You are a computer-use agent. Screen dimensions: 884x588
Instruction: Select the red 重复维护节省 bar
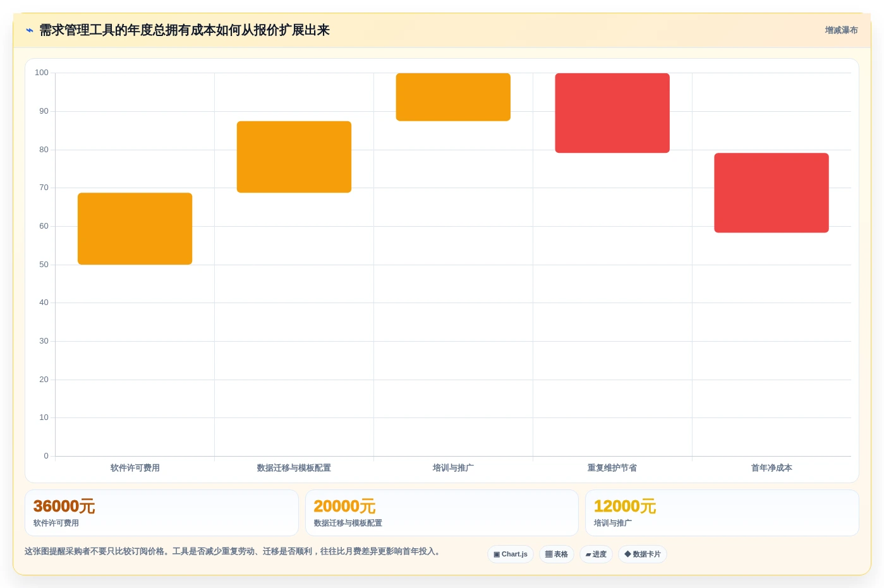pyautogui.click(x=612, y=113)
